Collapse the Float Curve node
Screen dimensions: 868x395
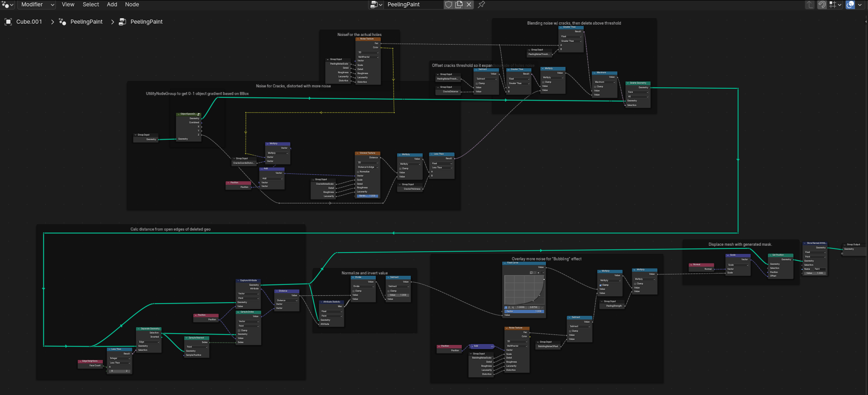tap(505, 263)
